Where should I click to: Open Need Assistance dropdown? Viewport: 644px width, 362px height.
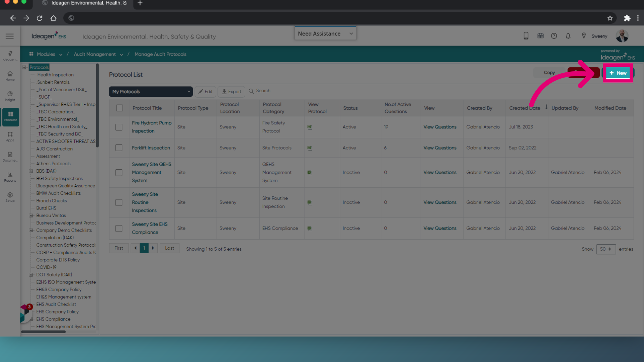coord(325,34)
